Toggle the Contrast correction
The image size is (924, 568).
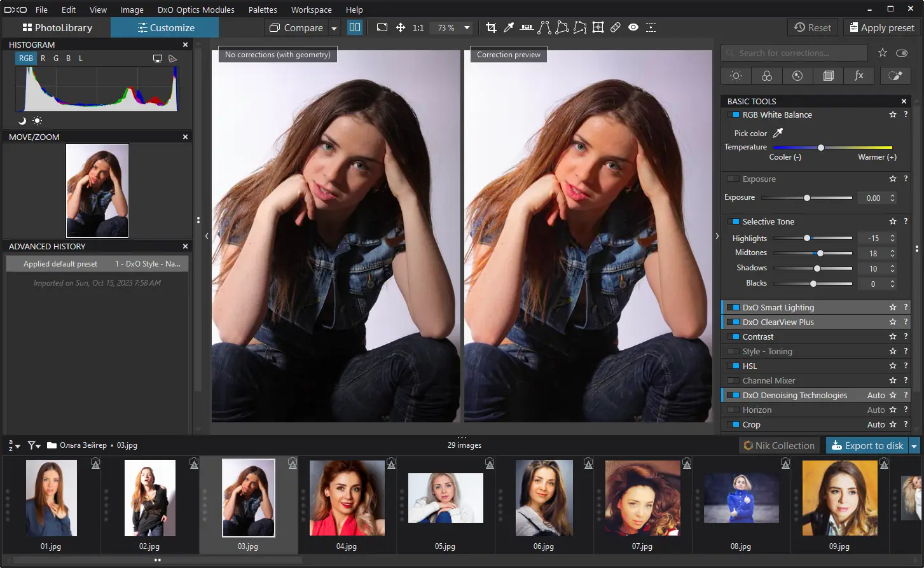pyautogui.click(x=733, y=337)
